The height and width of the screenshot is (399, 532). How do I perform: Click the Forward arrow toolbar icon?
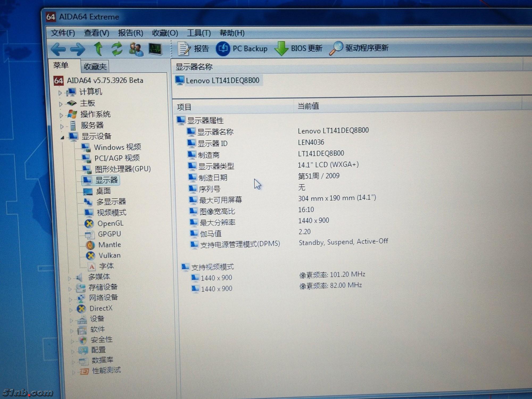(x=77, y=49)
